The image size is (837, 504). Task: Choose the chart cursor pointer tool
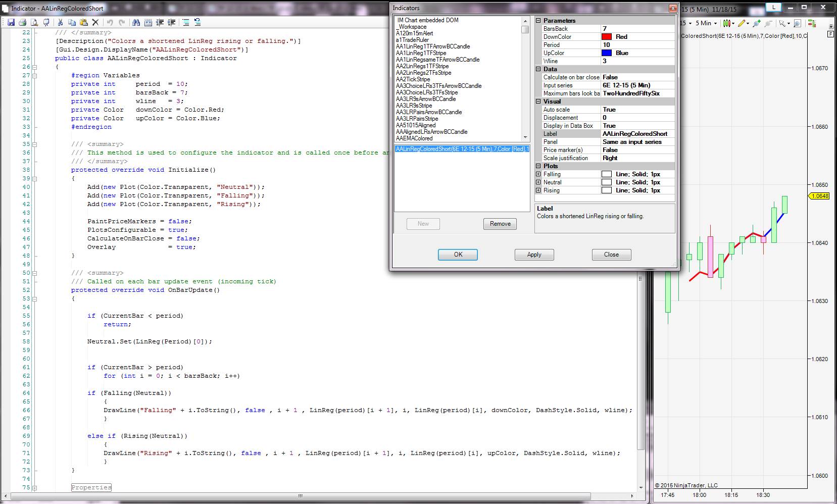tap(782, 23)
